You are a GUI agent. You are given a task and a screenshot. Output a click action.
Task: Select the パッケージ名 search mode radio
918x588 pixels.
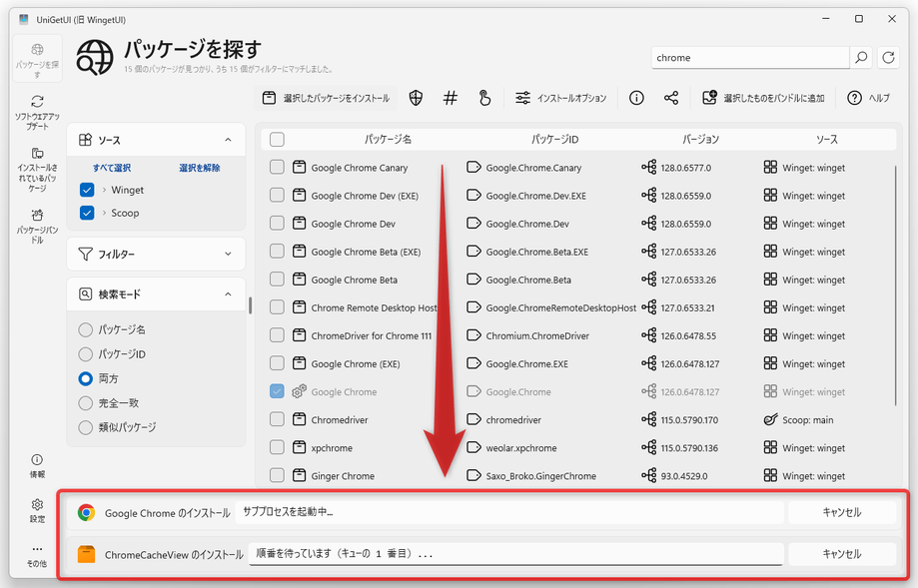pyautogui.click(x=86, y=330)
